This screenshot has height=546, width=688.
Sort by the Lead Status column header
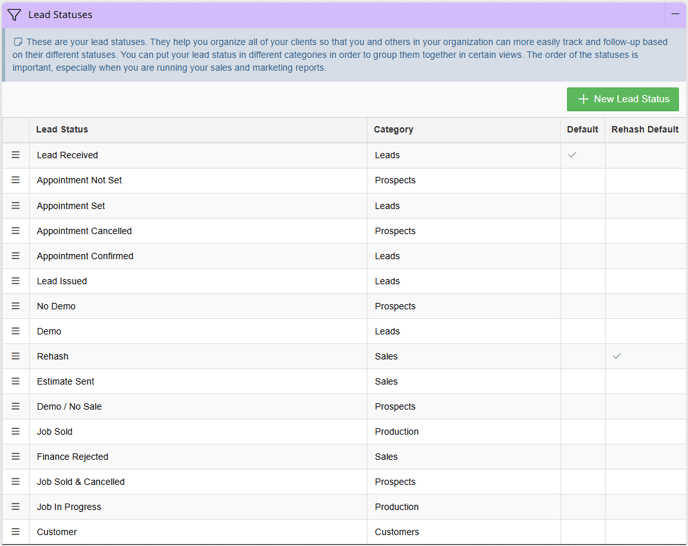pos(62,129)
